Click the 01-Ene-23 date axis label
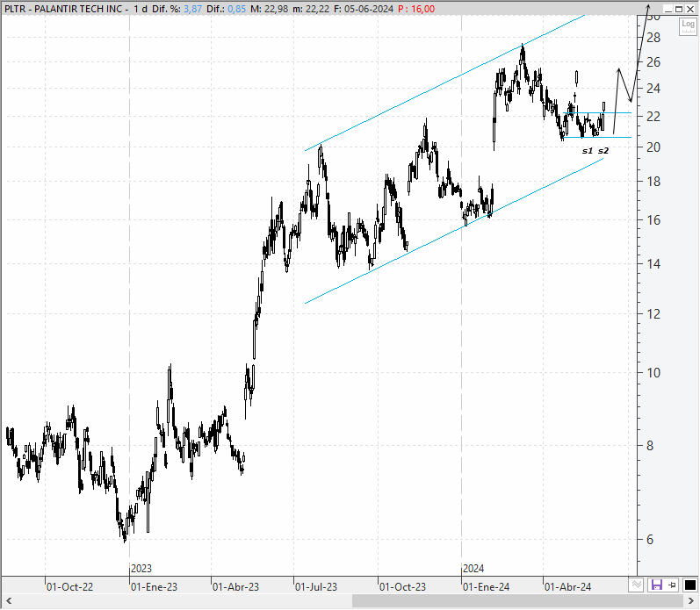Image resolution: width=700 pixels, height=610 pixels. click(x=154, y=587)
